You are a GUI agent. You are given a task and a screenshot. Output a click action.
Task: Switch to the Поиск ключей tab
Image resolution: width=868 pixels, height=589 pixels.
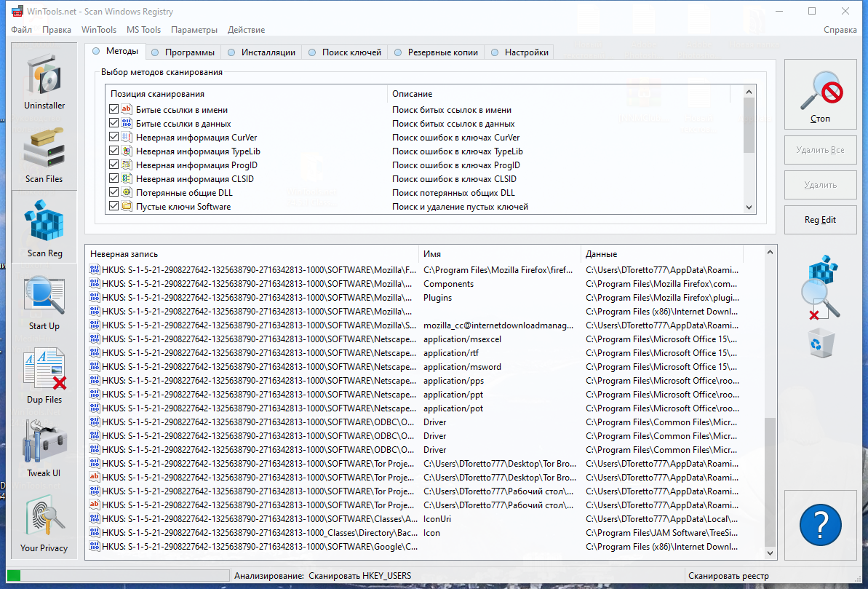tap(345, 52)
